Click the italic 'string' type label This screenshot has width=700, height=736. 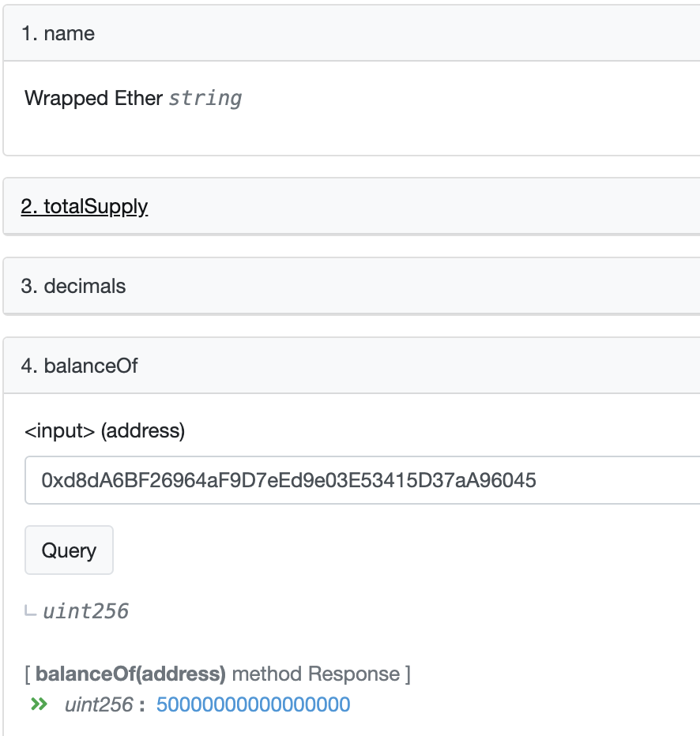(205, 99)
